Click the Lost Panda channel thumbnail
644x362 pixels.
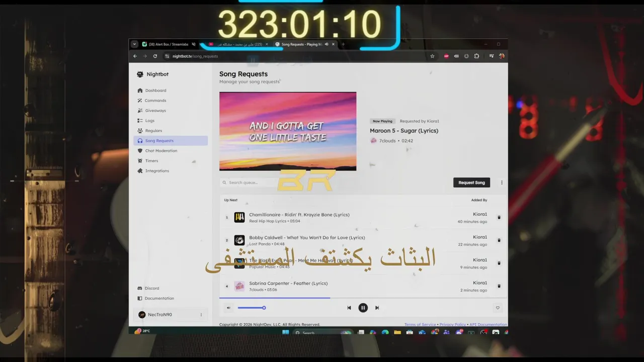(239, 240)
